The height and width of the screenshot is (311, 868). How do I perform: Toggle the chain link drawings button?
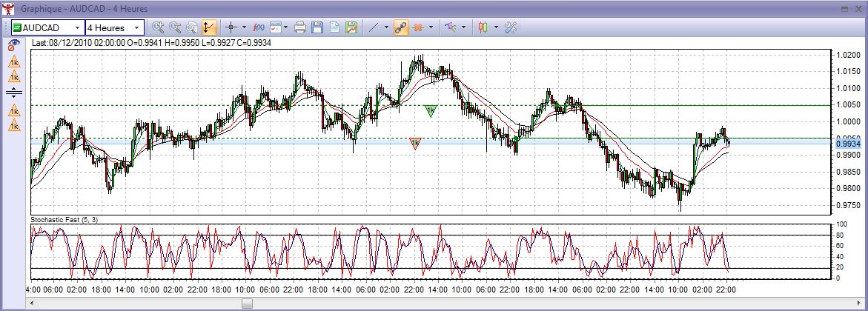[x=400, y=27]
